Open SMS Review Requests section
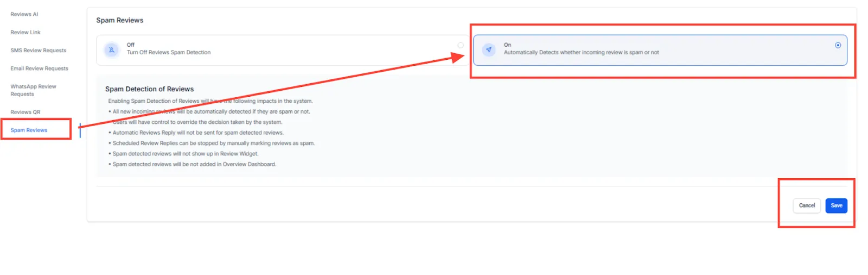 point(39,50)
